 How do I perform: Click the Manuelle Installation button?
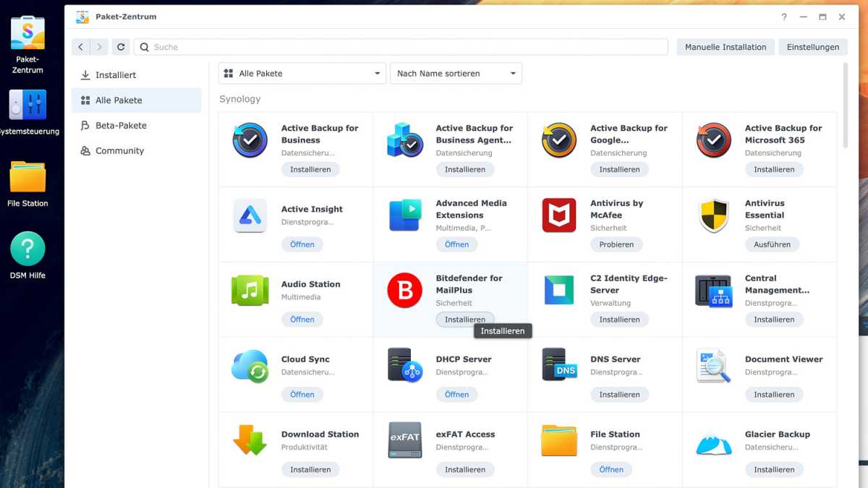coord(726,47)
